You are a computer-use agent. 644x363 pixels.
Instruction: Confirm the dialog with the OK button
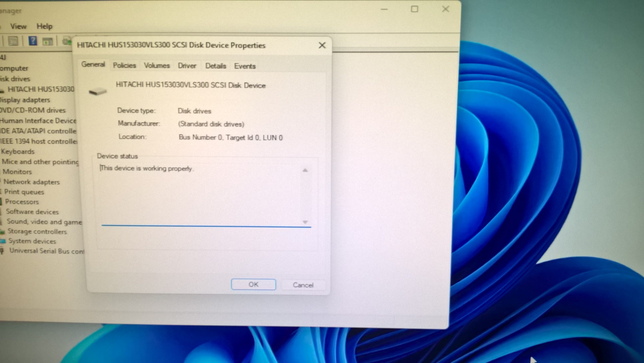tap(253, 284)
